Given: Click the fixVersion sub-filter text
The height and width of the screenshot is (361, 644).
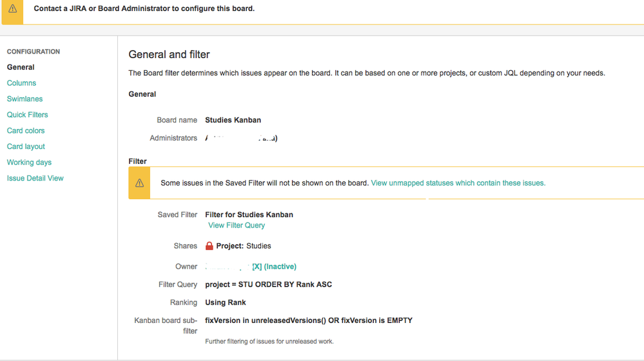Looking at the screenshot, I should [x=309, y=320].
